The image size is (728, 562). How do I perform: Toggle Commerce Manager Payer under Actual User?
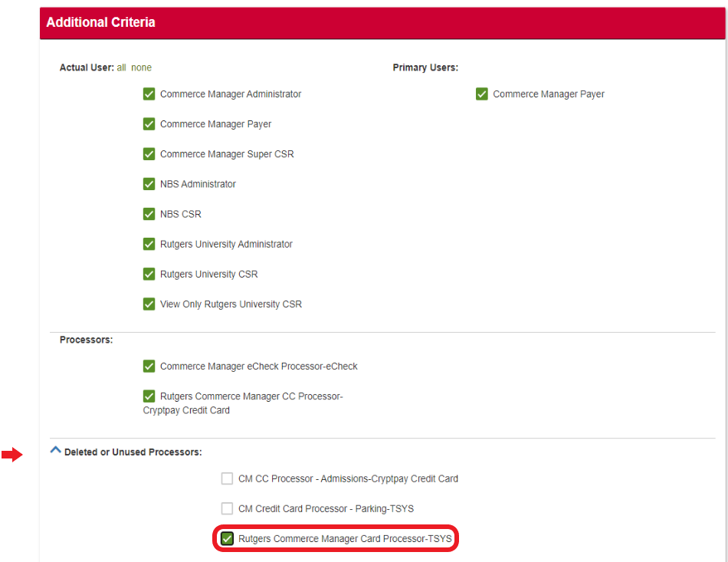149,124
